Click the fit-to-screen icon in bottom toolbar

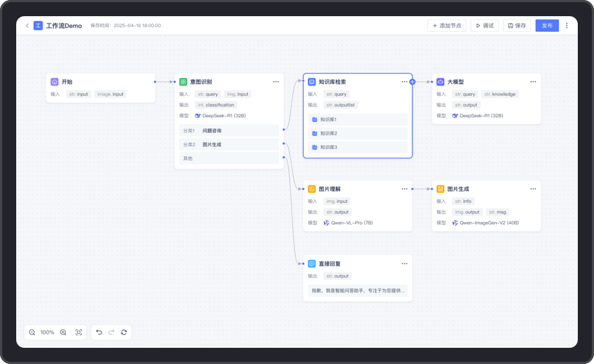(x=79, y=332)
